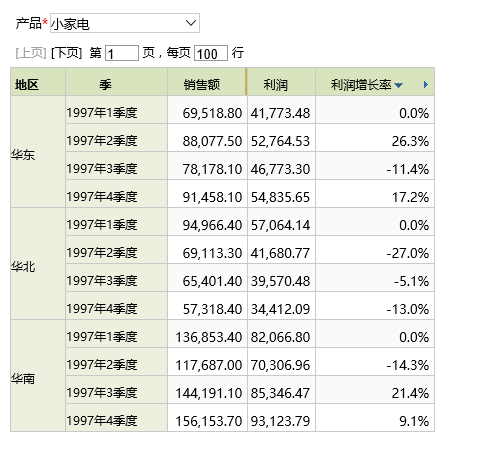Select the 销售额 column header

click(207, 82)
